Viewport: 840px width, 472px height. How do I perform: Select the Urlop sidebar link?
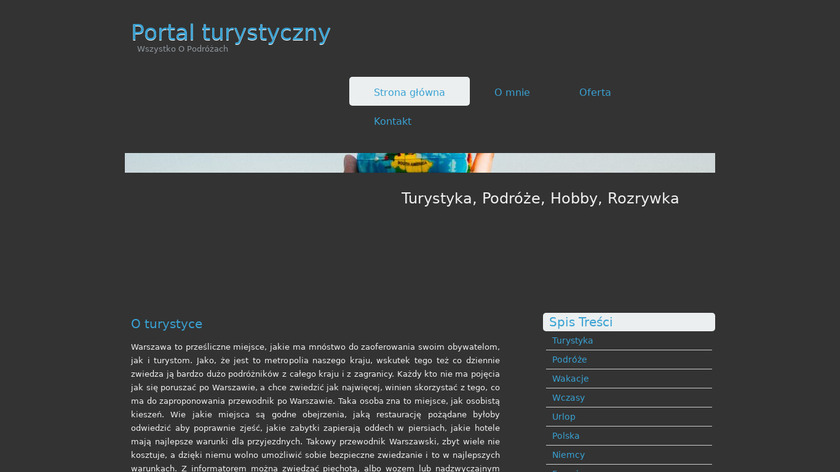tap(564, 417)
